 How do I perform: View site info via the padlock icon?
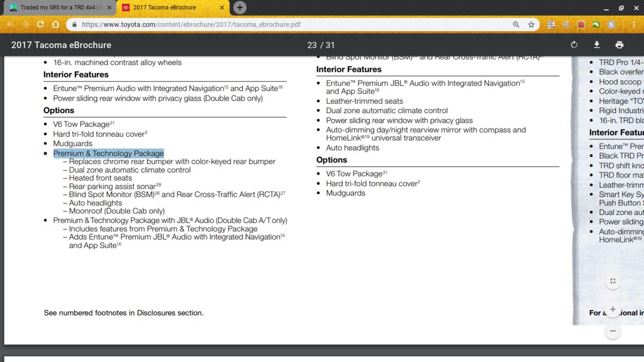click(x=74, y=24)
